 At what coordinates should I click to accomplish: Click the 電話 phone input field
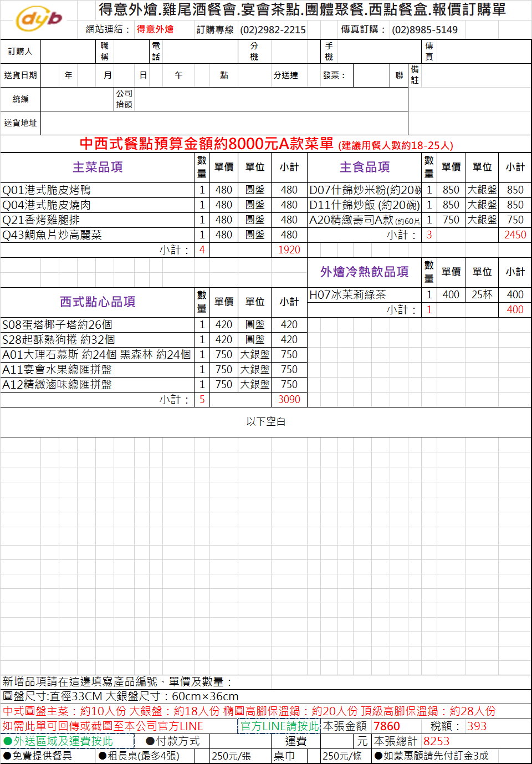[x=201, y=52]
